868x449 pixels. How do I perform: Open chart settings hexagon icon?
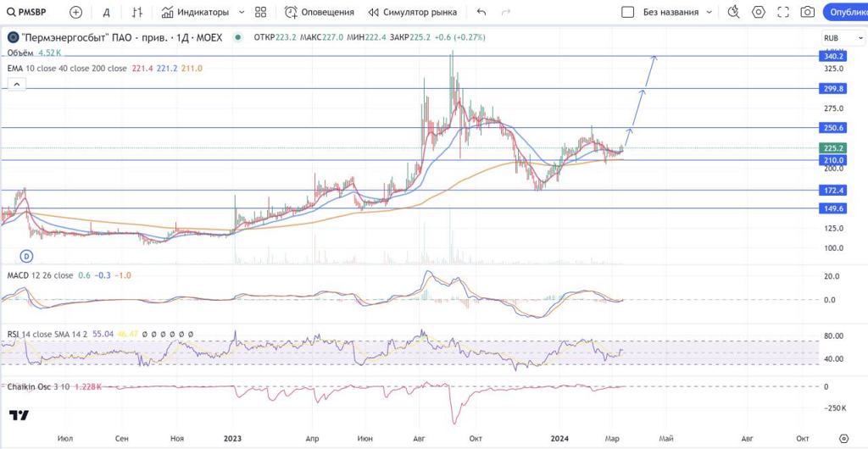coord(759,13)
